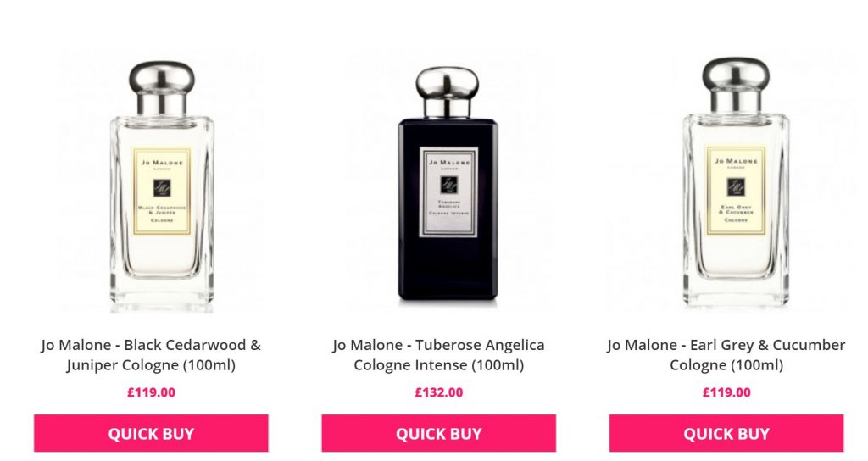The height and width of the screenshot is (461, 868).
Task: Click the £119.00 price under Earl Grey
Action: point(726,392)
